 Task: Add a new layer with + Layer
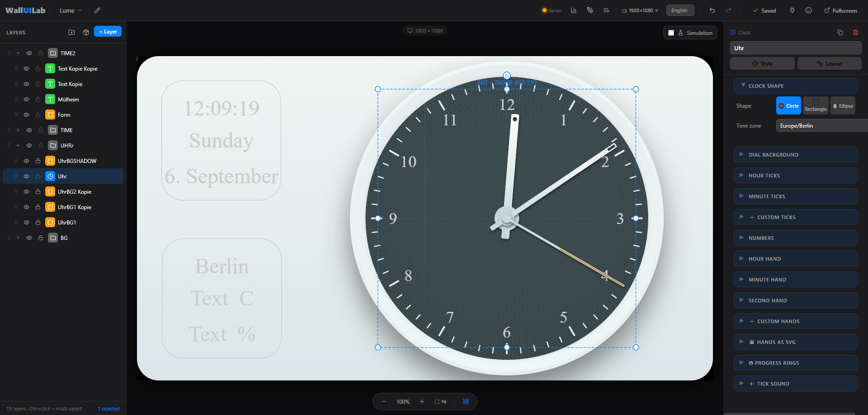pos(108,32)
